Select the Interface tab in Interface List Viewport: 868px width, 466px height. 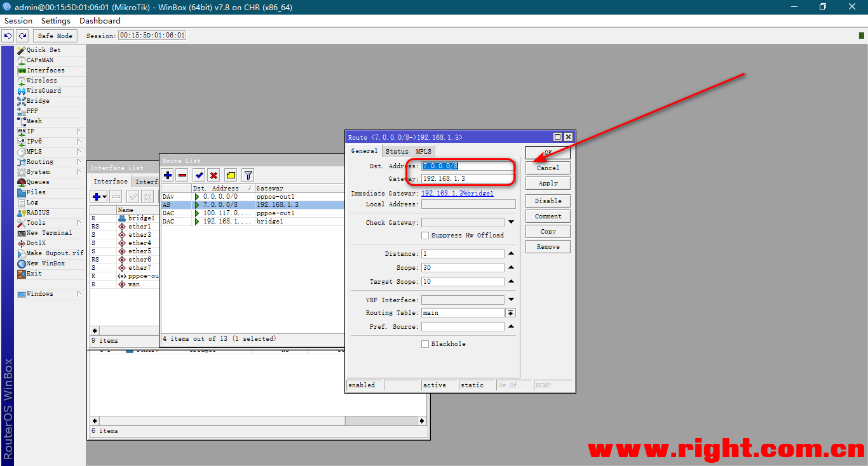coord(111,182)
